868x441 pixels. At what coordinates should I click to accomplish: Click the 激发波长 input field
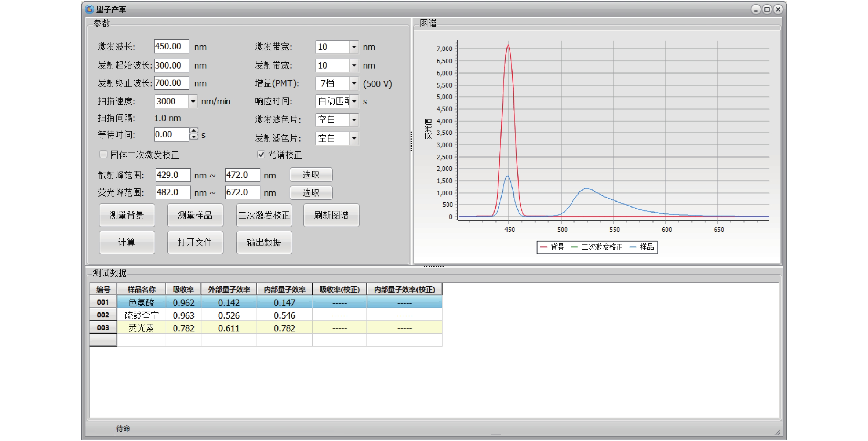(171, 47)
